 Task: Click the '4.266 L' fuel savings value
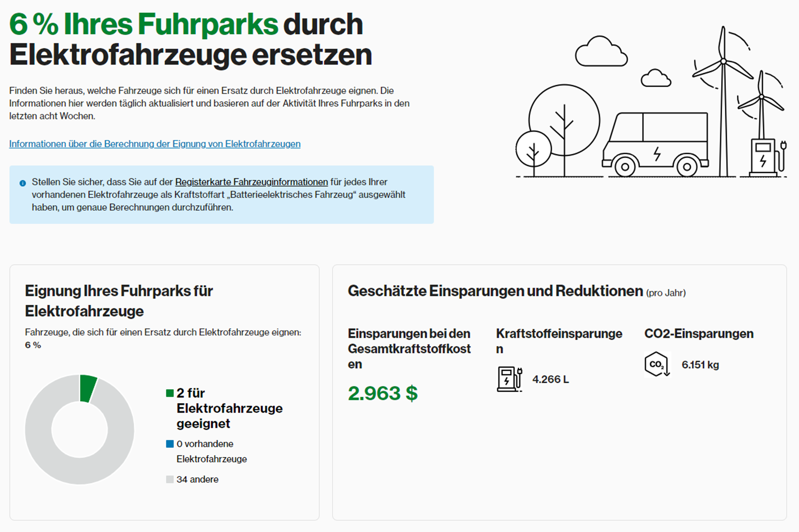point(551,379)
